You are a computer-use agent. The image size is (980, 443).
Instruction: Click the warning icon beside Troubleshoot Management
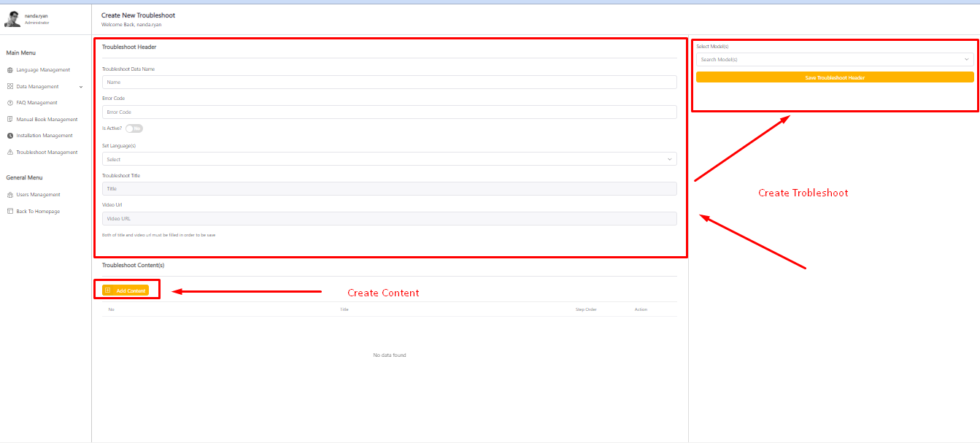(9, 153)
